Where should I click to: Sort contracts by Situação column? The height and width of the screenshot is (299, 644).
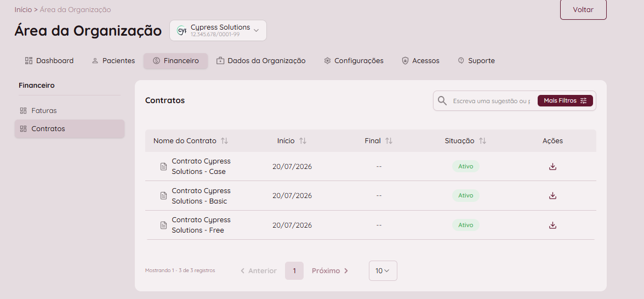tap(483, 140)
